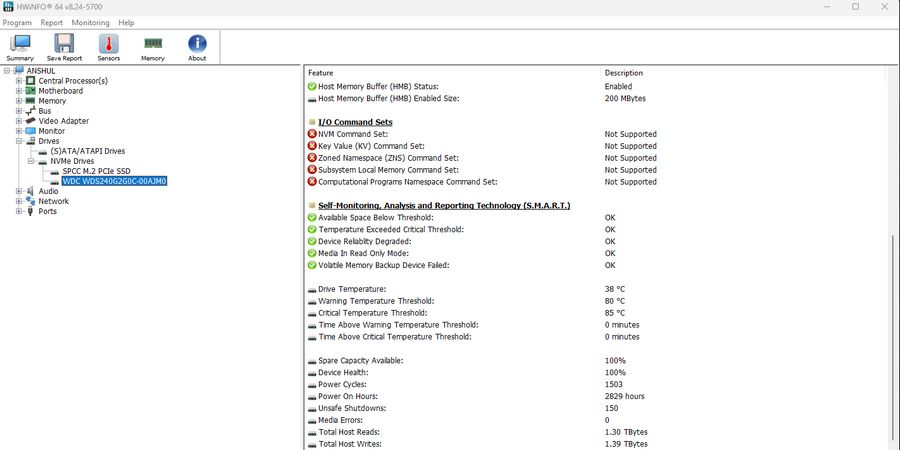
Task: Select WDC WDS240G2G0C-00AJM0 drive entry
Action: click(114, 181)
